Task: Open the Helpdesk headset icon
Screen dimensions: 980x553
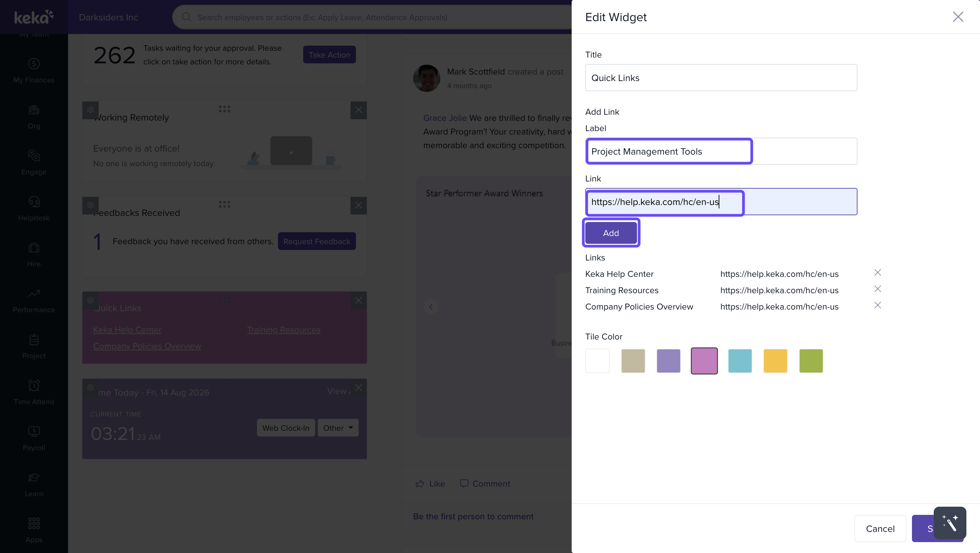Action: coord(34,202)
